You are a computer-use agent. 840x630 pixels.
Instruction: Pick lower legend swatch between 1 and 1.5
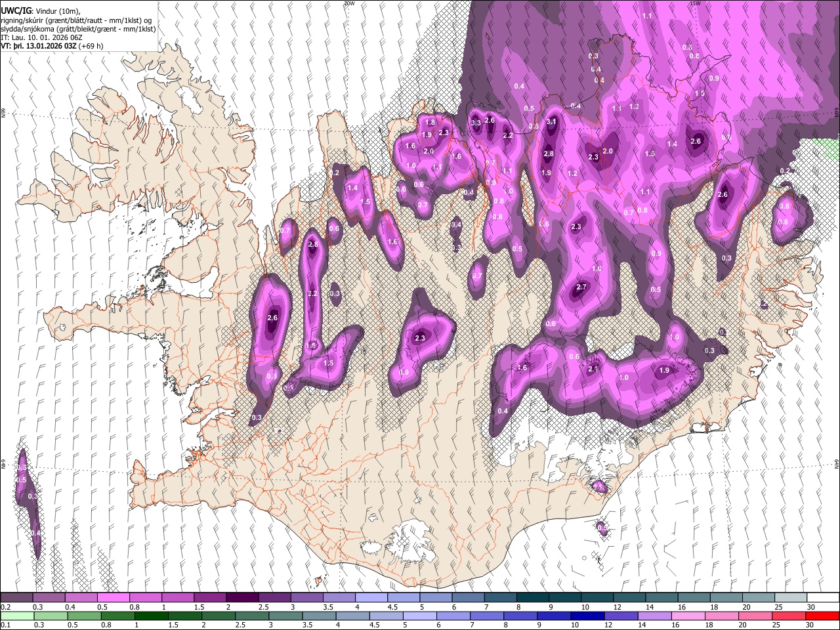click(152, 616)
